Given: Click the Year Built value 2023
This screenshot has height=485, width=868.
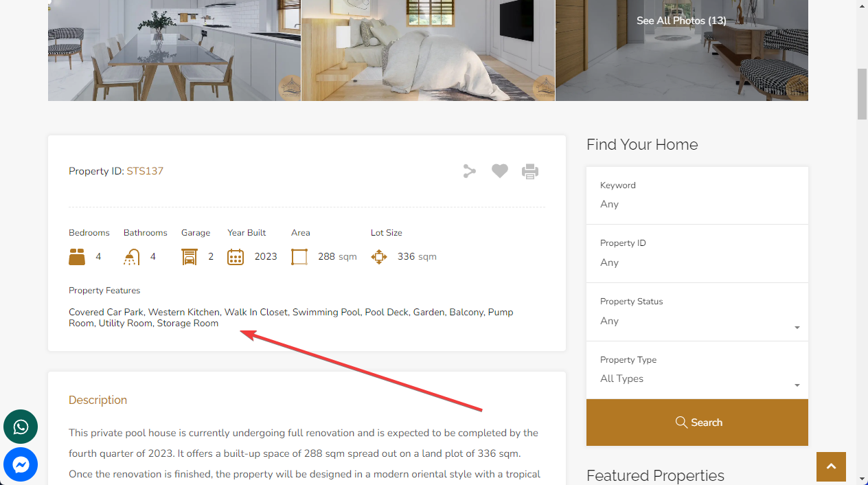Looking at the screenshot, I should [266, 257].
